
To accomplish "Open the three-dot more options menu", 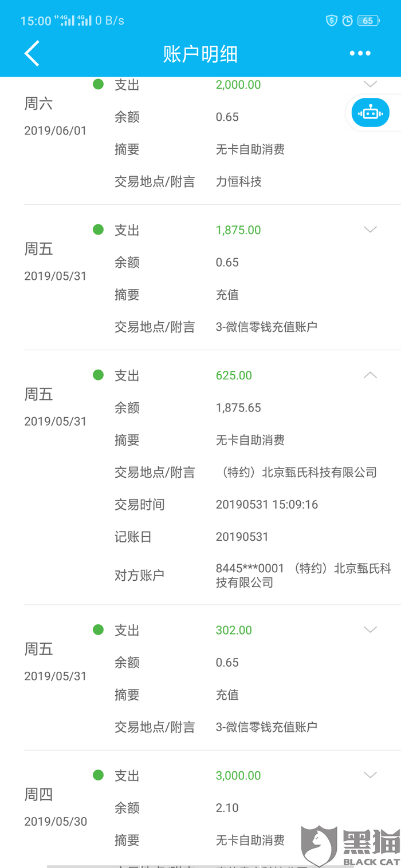I will coord(360,53).
